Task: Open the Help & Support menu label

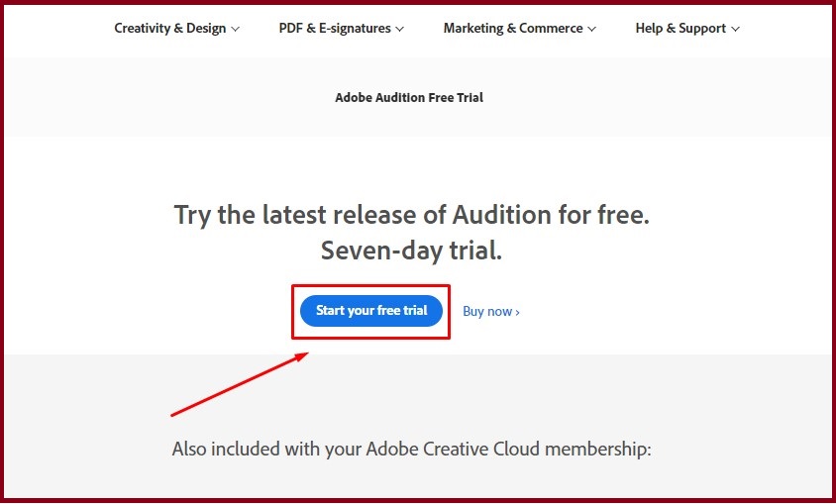Action: 680,29
